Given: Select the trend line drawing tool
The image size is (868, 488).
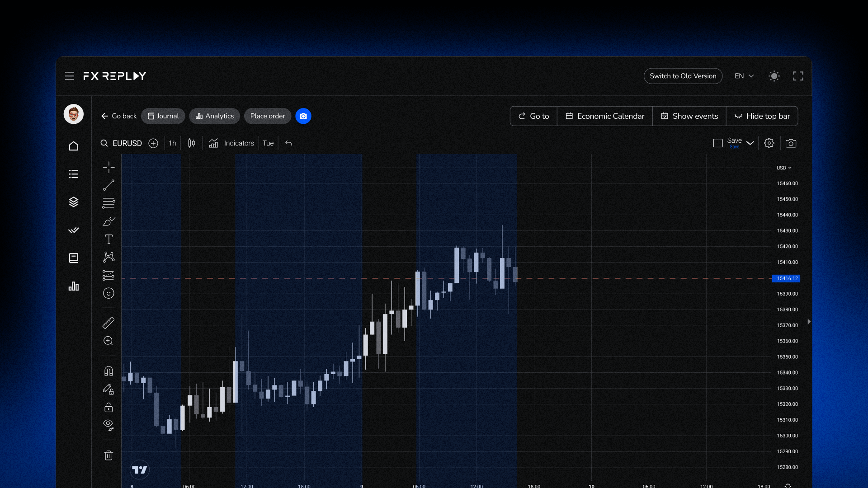Looking at the screenshot, I should pyautogui.click(x=108, y=185).
